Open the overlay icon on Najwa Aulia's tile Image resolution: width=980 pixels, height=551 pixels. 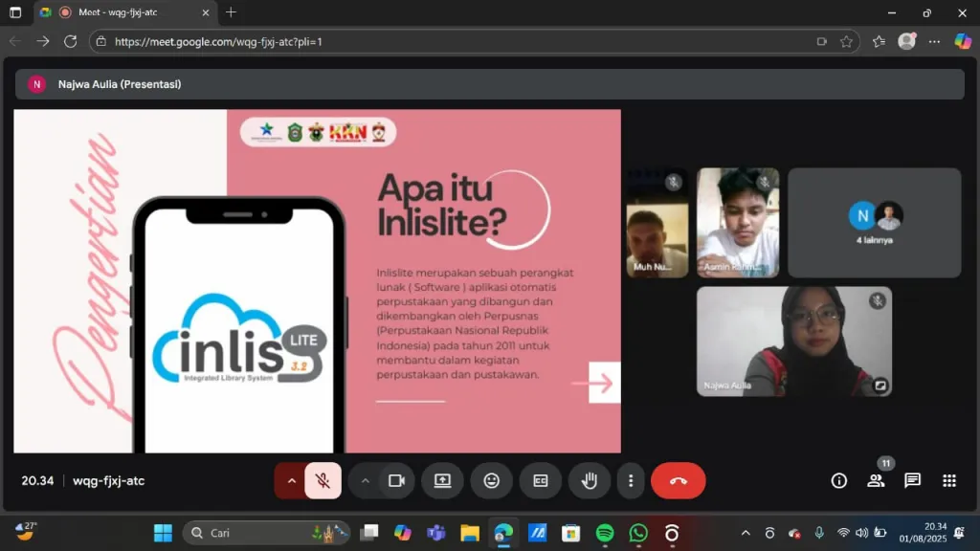(880, 385)
